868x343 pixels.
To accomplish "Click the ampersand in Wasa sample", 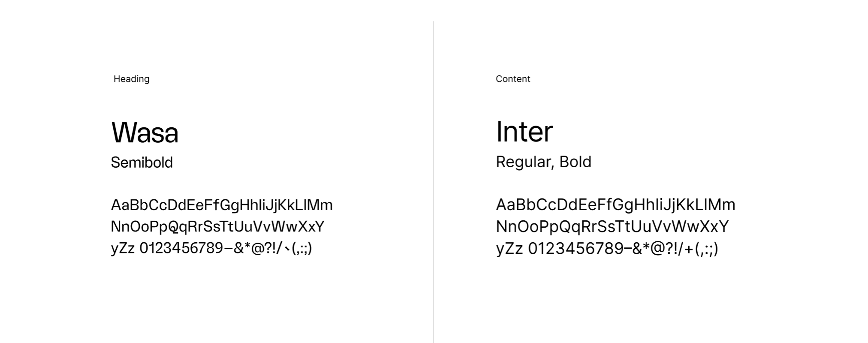I will pos(239,248).
